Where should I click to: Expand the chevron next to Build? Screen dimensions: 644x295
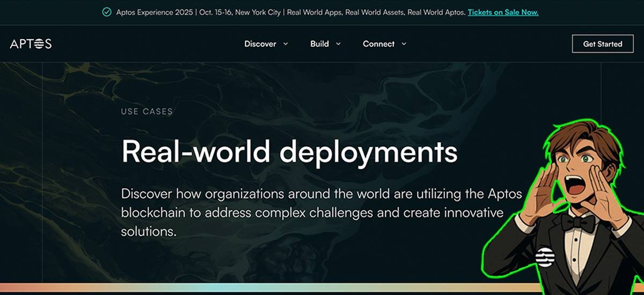tap(338, 44)
